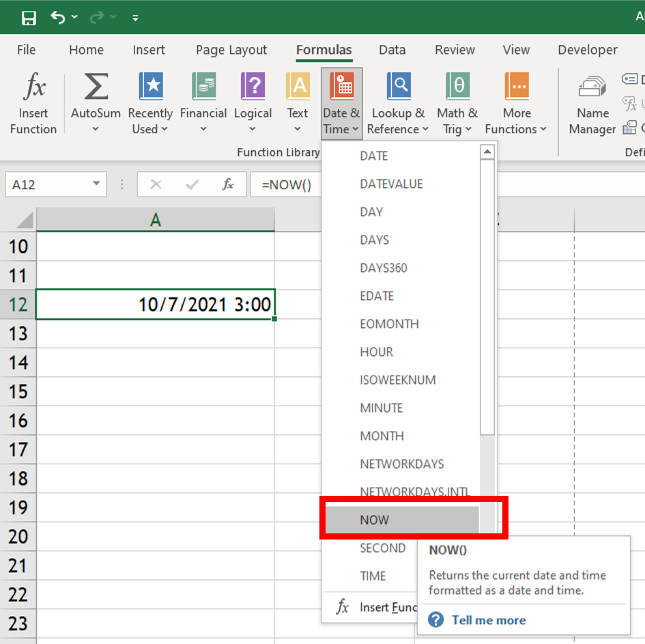Click the Redo arrow icon
Screen dimensions: 645x644
click(97, 17)
